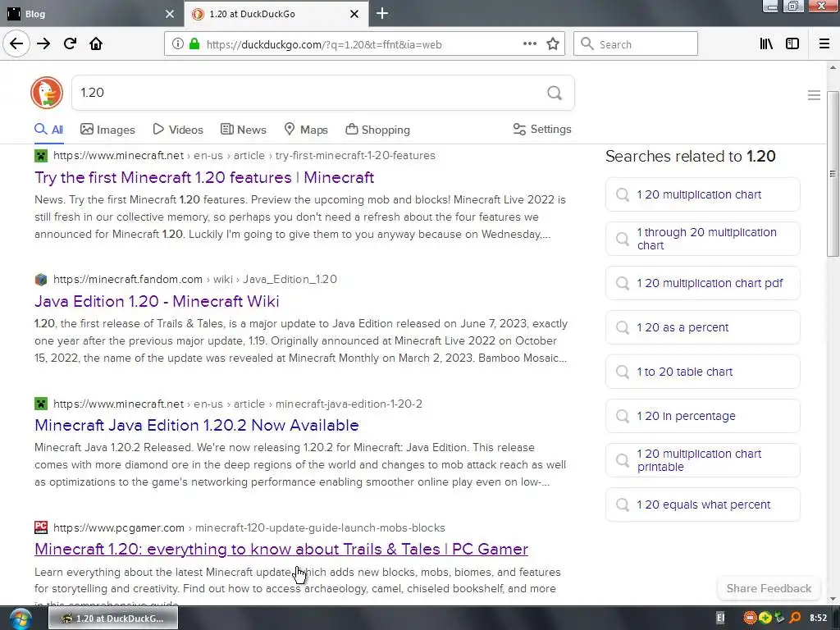Search '1 20 in percentage' suggestion
This screenshot has height=630, width=840.
point(703,416)
